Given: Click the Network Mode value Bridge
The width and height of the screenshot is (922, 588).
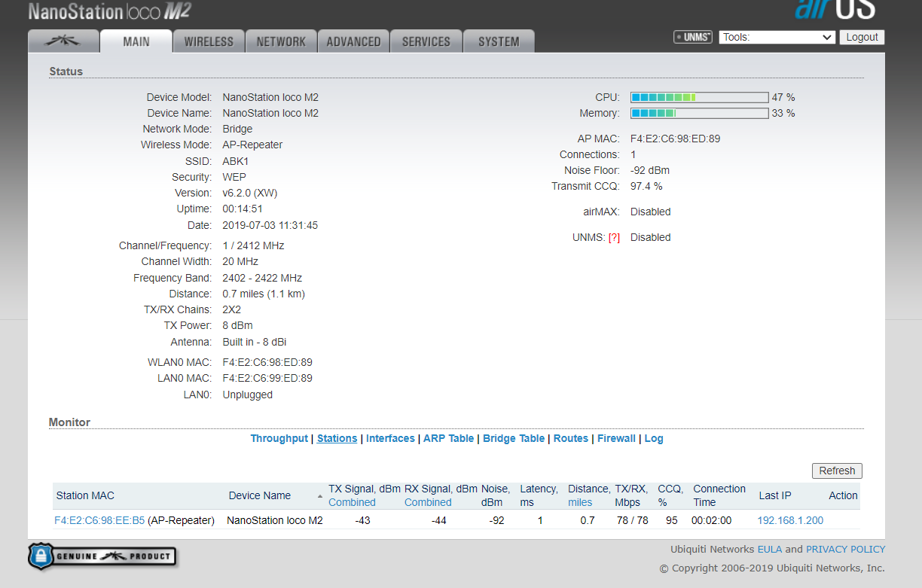Looking at the screenshot, I should pyautogui.click(x=237, y=129).
